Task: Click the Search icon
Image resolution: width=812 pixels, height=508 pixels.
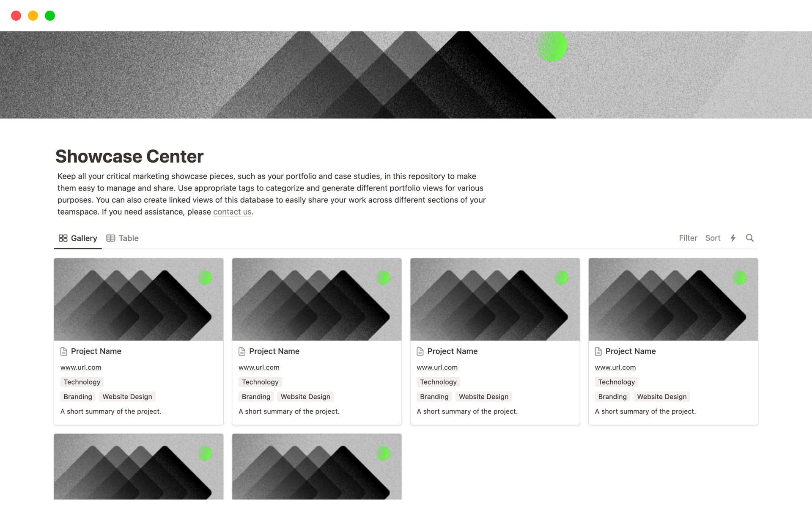Action: click(x=750, y=237)
